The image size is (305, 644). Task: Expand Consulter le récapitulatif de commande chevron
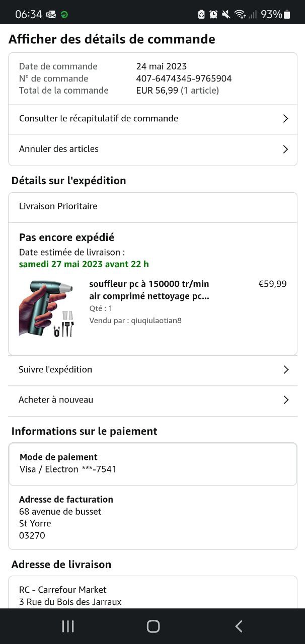tap(285, 119)
